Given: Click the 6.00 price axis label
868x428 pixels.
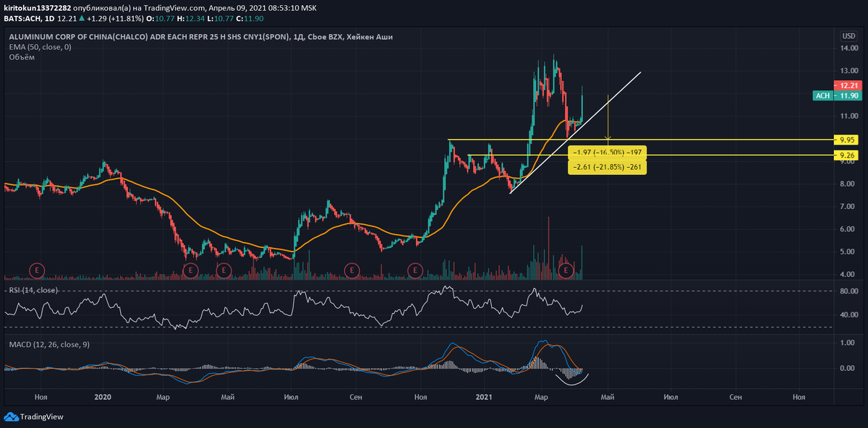Looking at the screenshot, I should [848, 229].
